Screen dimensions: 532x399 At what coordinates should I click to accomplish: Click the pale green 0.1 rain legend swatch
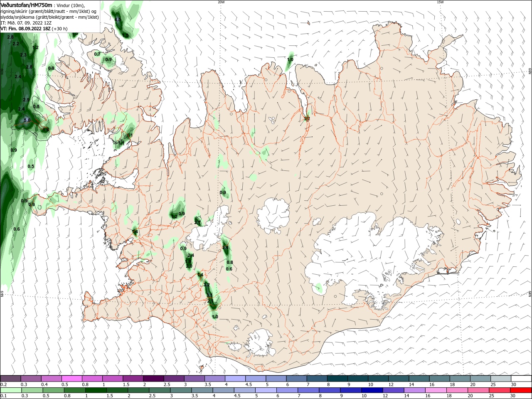11,390
